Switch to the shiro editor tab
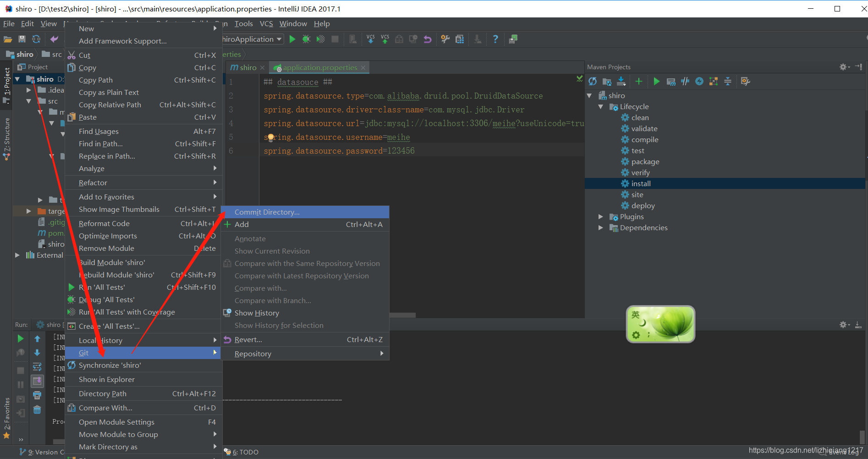Viewport: 868px width, 459px height. [x=248, y=67]
